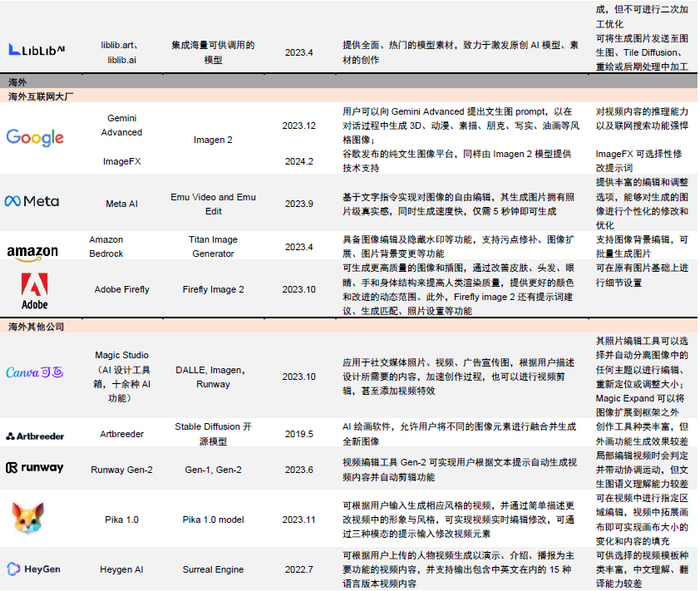The width and height of the screenshot is (700, 591).
Task: Select the 海外 section header
Action: click(x=348, y=82)
